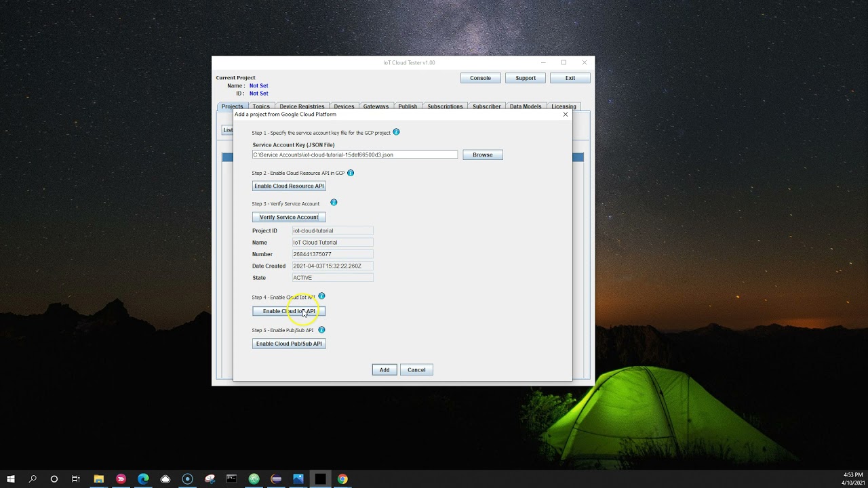Switch to the Data Models tab
The height and width of the screenshot is (488, 868).
point(526,106)
